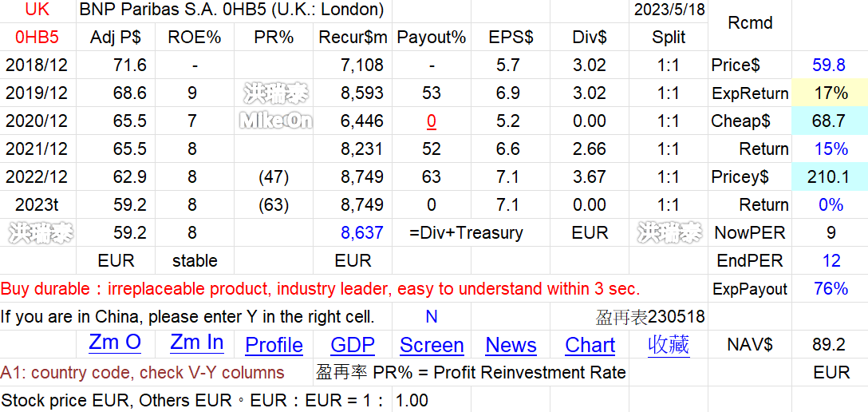This screenshot has height=412, width=868.
Task: Select the China Y/N input cell showing N
Action: click(432, 316)
